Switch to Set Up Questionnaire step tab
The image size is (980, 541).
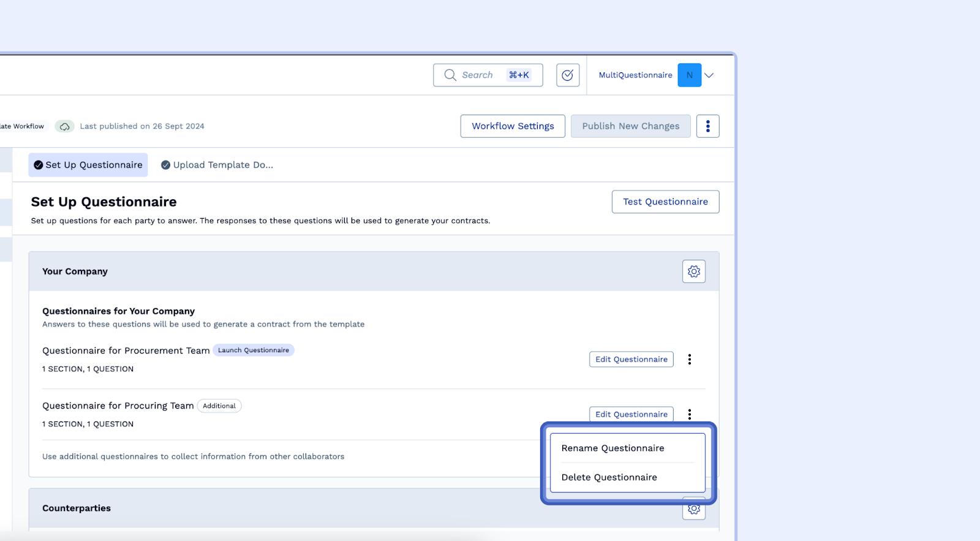click(x=88, y=165)
